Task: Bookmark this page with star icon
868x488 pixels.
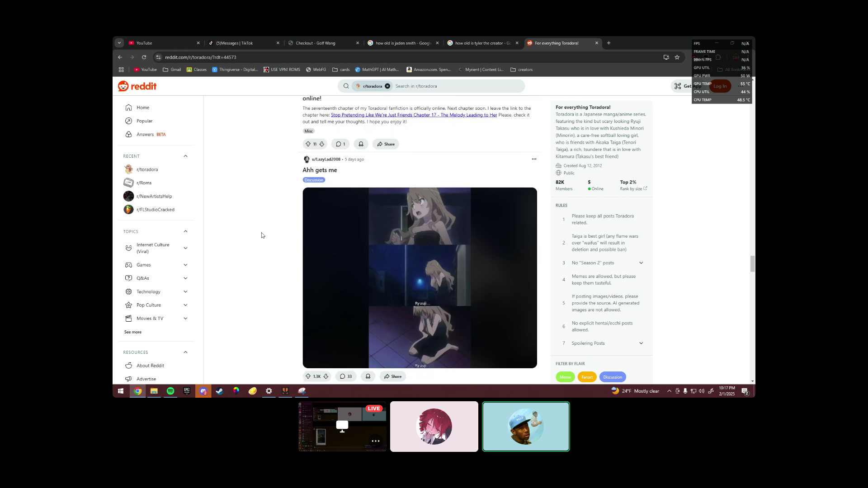Action: [x=677, y=57]
